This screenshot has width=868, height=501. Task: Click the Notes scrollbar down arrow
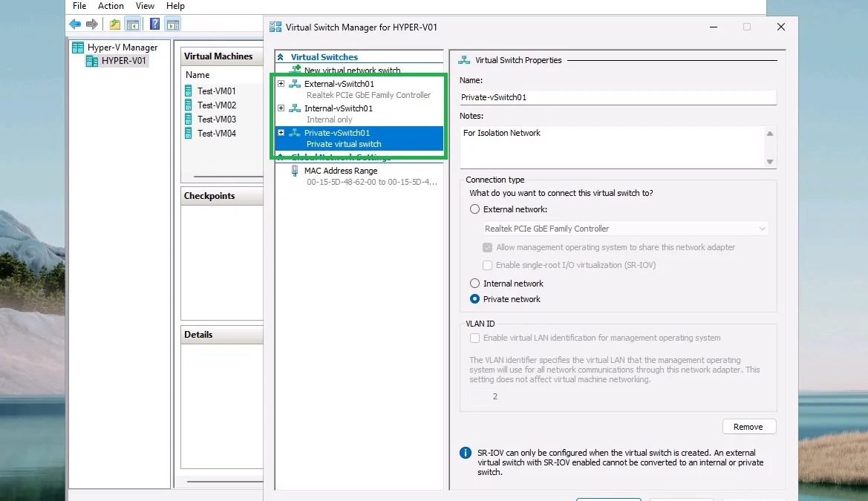pos(769,162)
